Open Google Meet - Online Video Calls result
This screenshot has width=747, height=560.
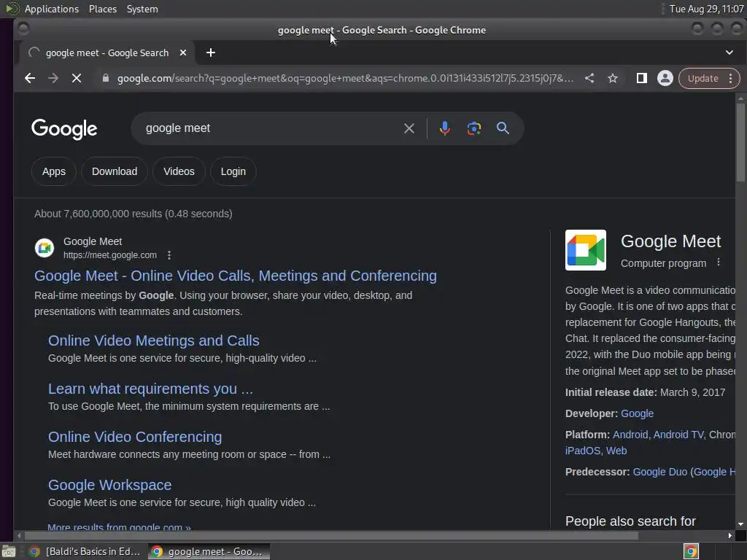pyautogui.click(x=236, y=276)
